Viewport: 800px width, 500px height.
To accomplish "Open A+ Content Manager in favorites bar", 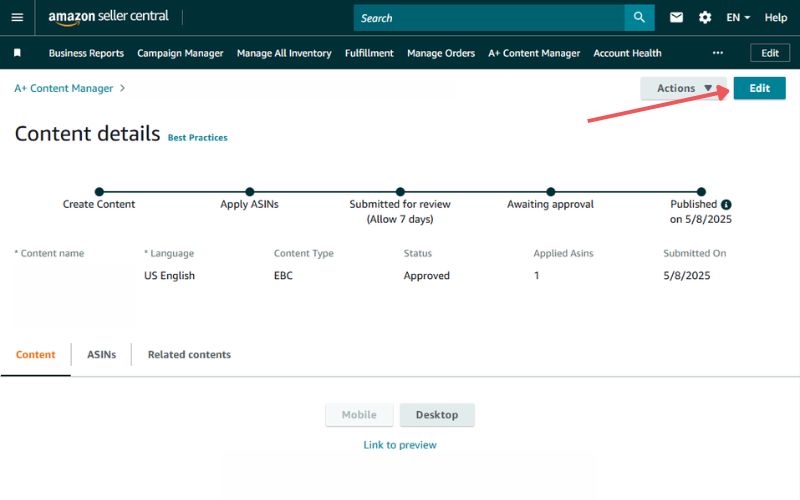I will pyautogui.click(x=534, y=53).
